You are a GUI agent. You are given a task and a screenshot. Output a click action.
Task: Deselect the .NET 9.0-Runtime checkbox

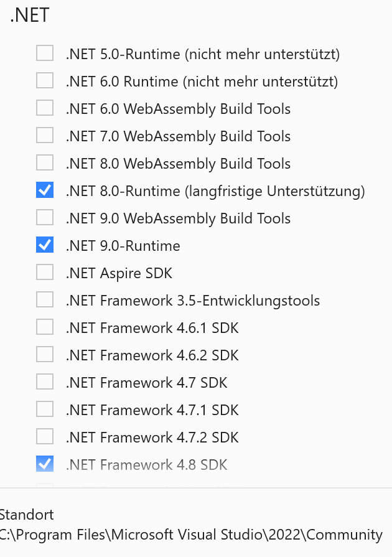coord(44,245)
